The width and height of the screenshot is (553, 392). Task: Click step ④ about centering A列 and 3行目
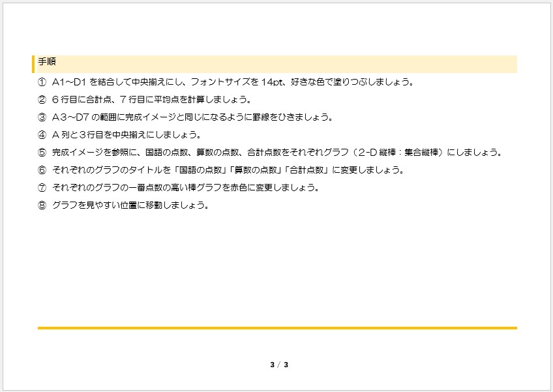click(120, 135)
